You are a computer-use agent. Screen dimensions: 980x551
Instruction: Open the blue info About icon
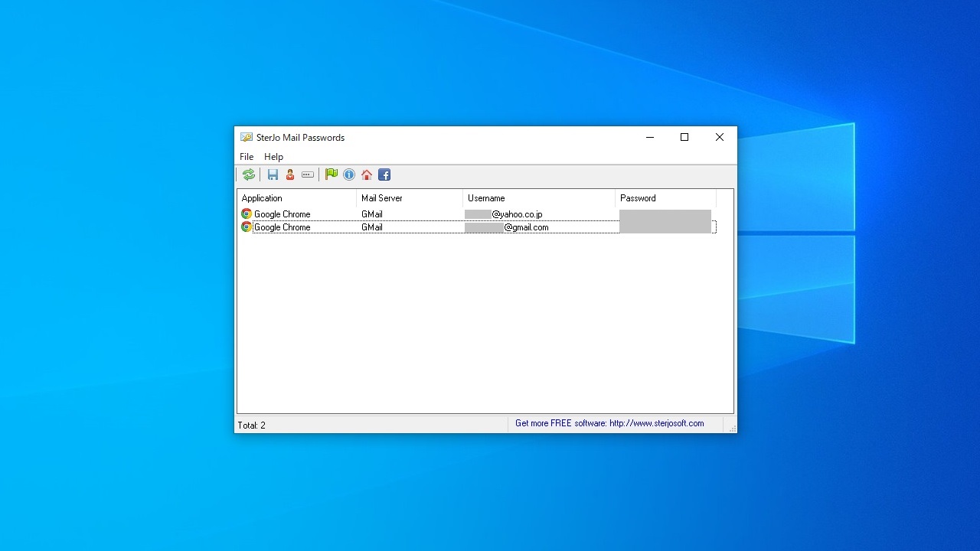(349, 174)
